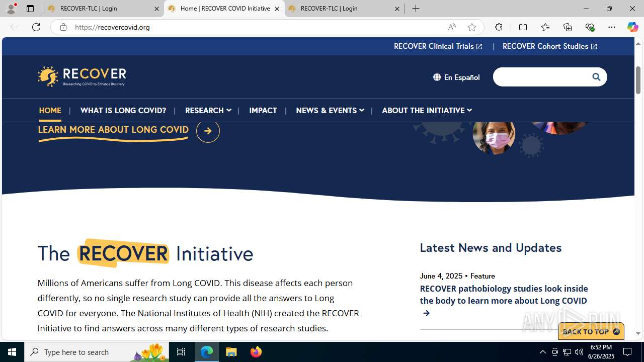
Task: Show hidden system tray icons
Action: click(x=542, y=352)
